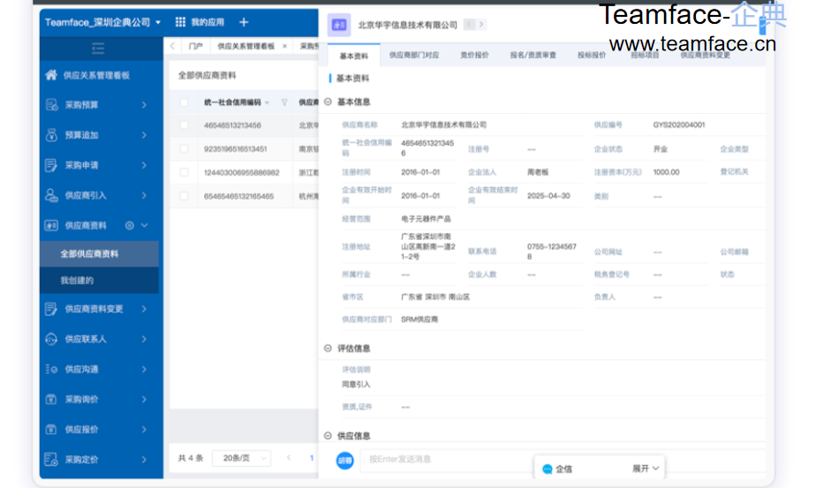
Task: Go to previous record arrow in detail header
Action: [470, 24]
